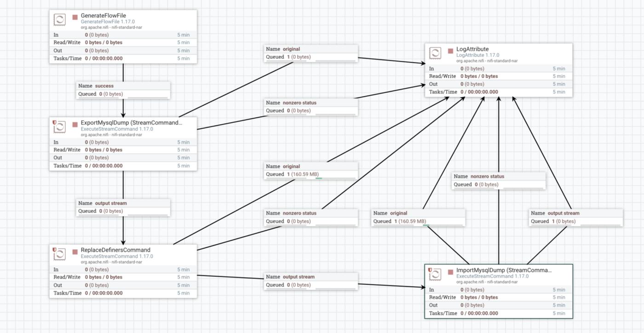Click the GenerateFlowFile processor icon
Image resolution: width=644 pixels, height=333 pixels.
[60, 19]
